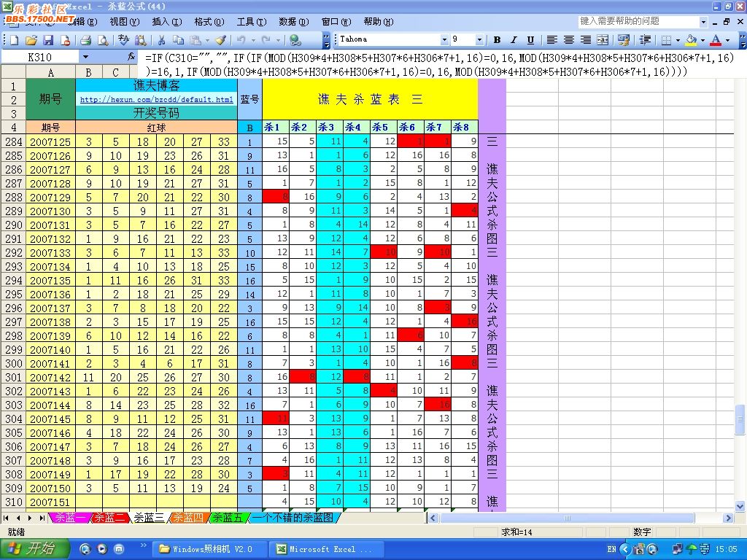Print the sheet using the printer icon
The height and width of the screenshot is (560, 747).
tap(86, 40)
